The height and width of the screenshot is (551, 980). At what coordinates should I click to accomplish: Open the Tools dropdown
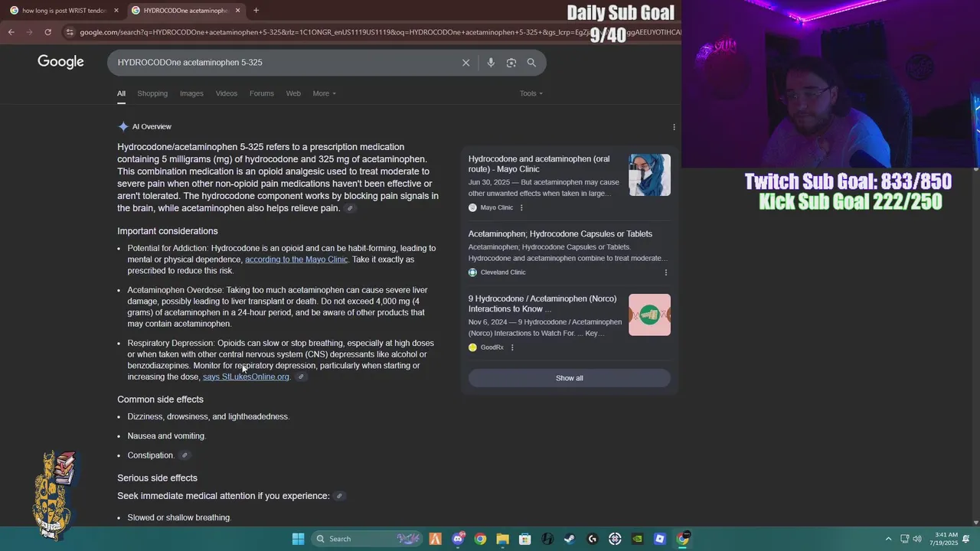point(531,93)
